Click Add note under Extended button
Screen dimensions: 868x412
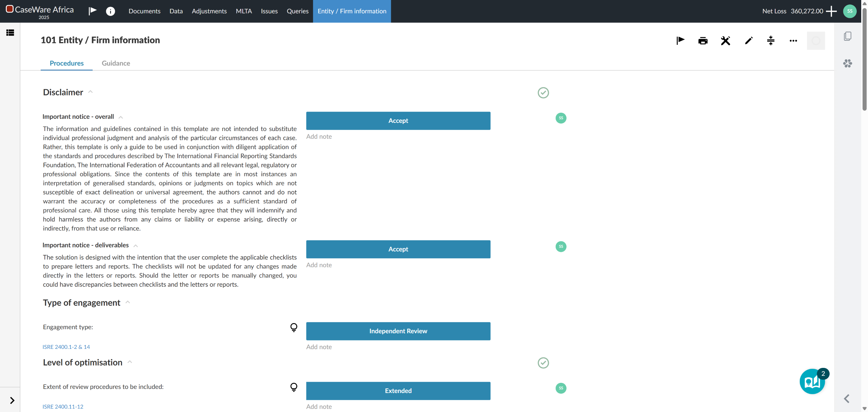[319, 407]
